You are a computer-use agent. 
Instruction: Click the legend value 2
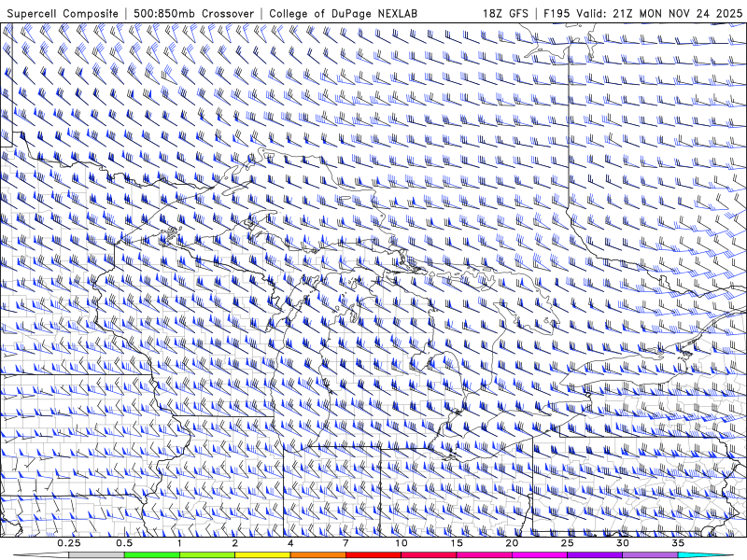235,543
